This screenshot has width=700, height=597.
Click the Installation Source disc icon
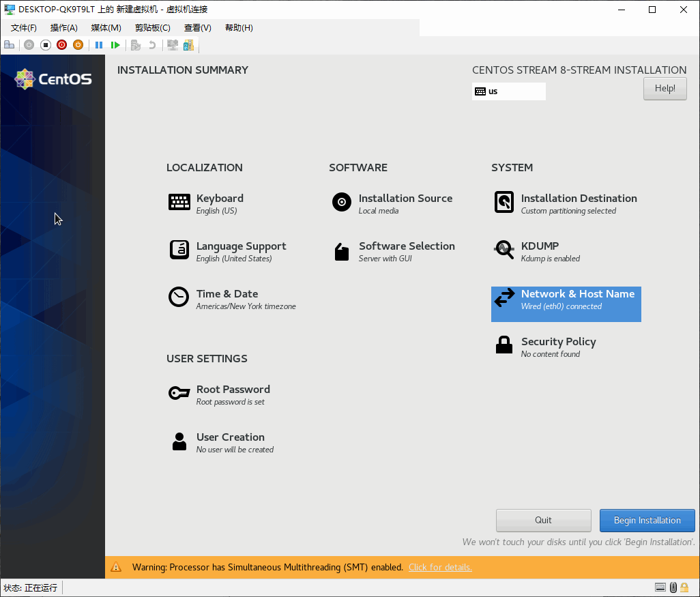342,202
